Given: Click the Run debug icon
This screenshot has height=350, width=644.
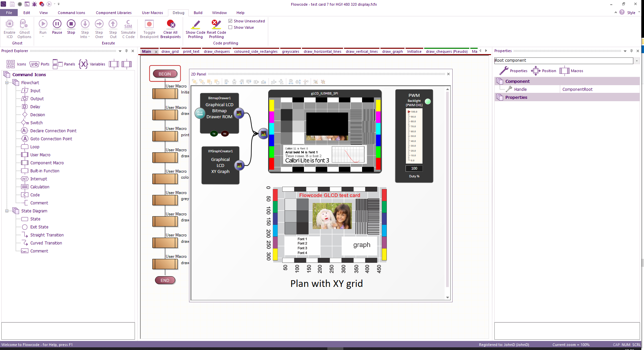Looking at the screenshot, I should pos(43,24).
